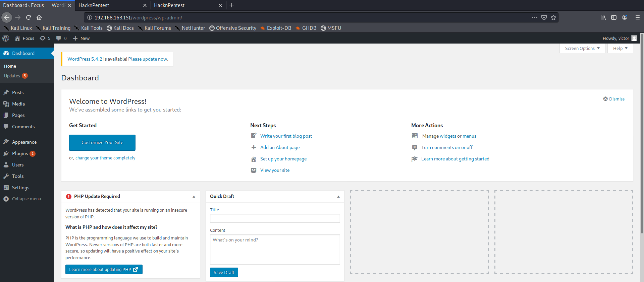Close the Dashboard Focus WordPress tab

click(x=69, y=5)
